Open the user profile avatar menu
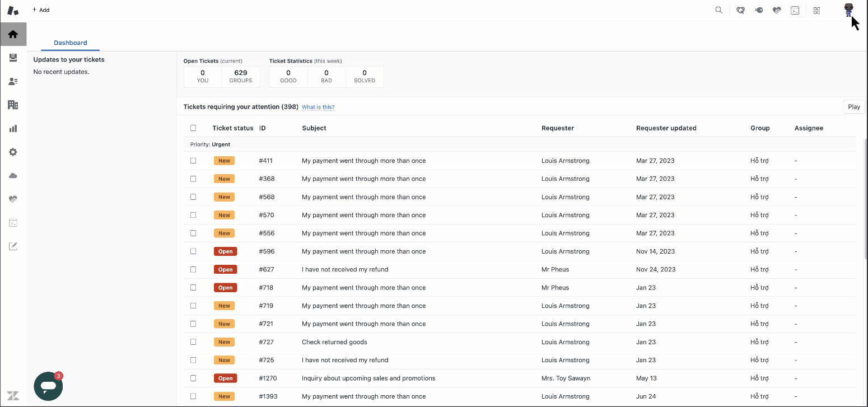The image size is (868, 407). (848, 10)
